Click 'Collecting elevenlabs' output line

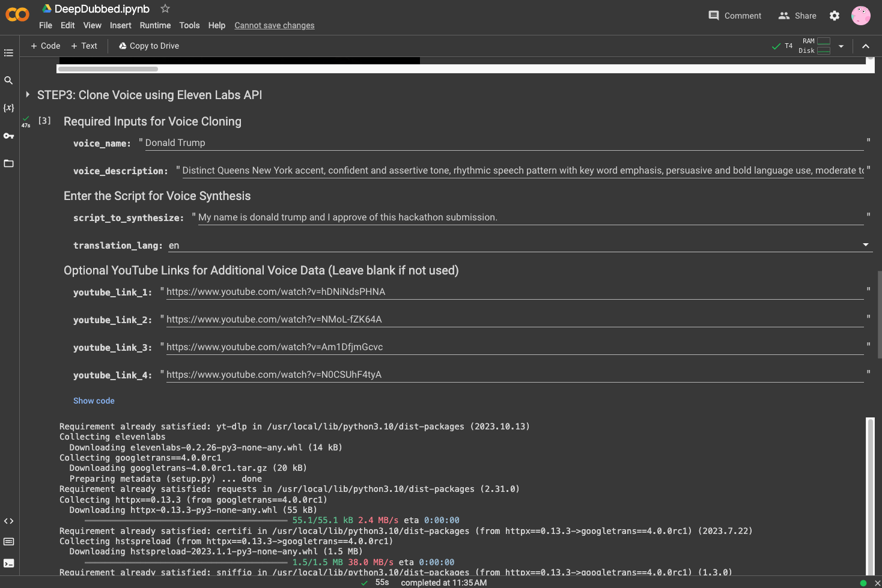click(x=112, y=437)
